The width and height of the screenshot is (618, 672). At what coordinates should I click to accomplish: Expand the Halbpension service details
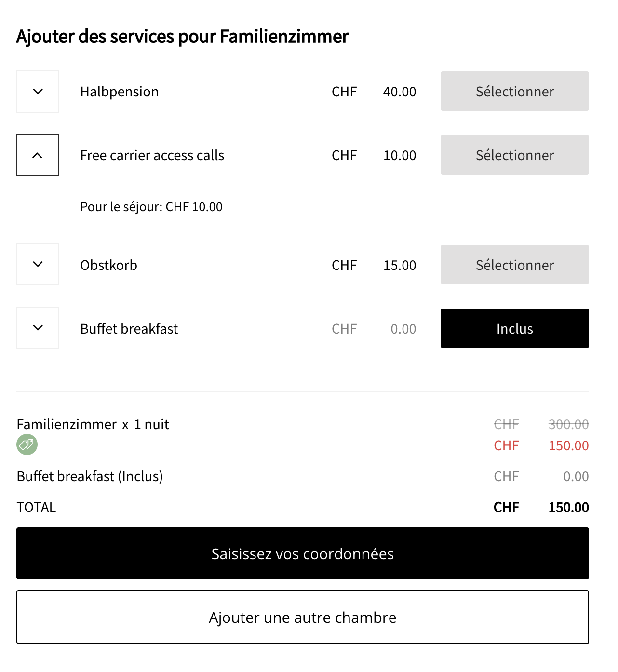(x=38, y=92)
